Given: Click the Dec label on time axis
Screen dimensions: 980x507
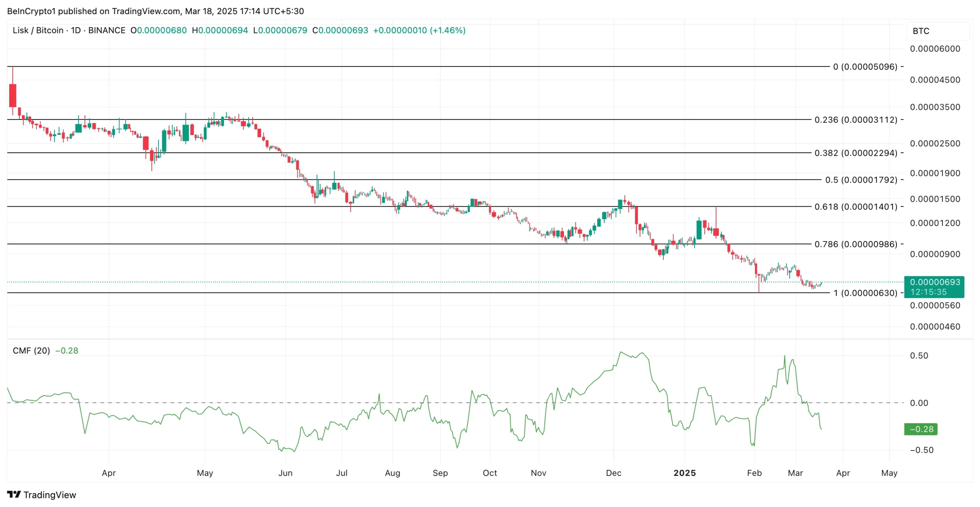Looking at the screenshot, I should point(613,473).
